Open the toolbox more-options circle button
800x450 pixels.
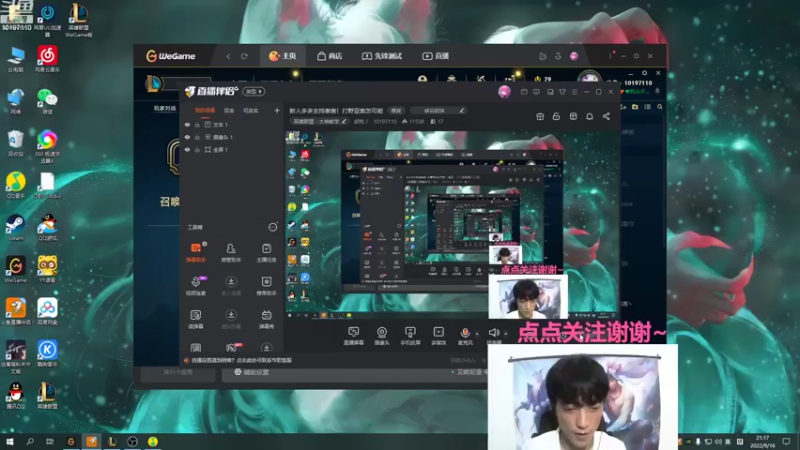pyautogui.click(x=273, y=227)
